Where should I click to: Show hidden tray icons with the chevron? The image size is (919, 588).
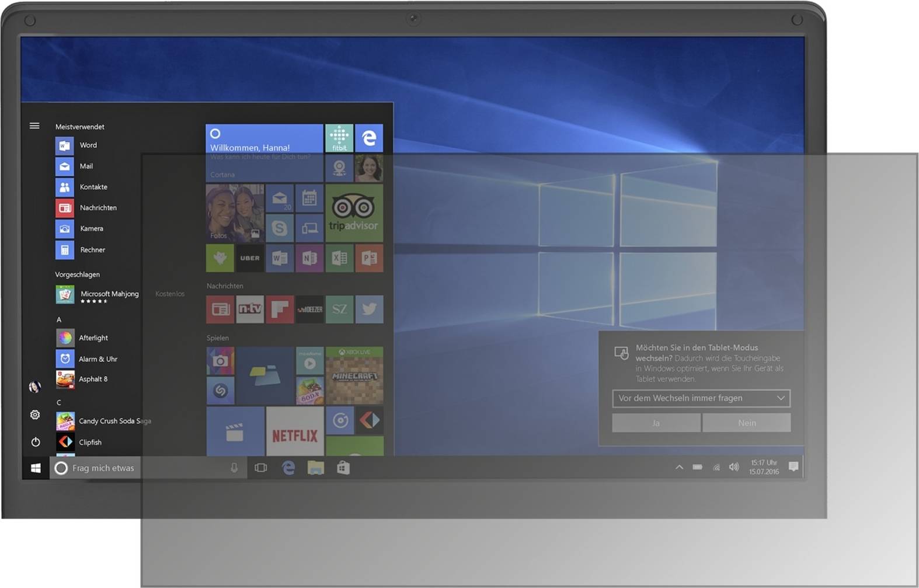679,467
